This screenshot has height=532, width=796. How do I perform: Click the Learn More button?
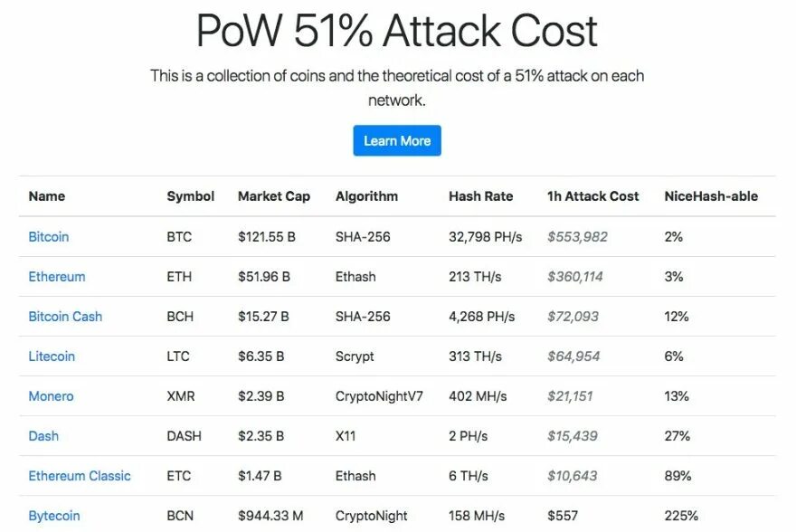pos(397,140)
